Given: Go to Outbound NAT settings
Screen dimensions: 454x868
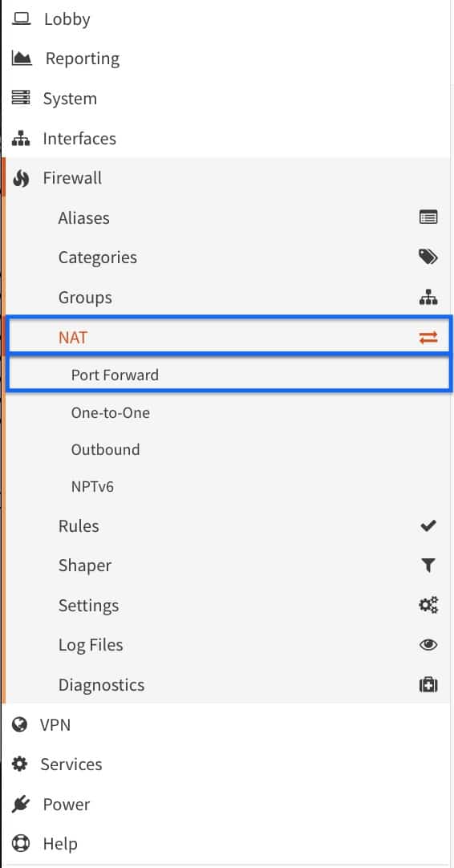Looking at the screenshot, I should (227, 449).
